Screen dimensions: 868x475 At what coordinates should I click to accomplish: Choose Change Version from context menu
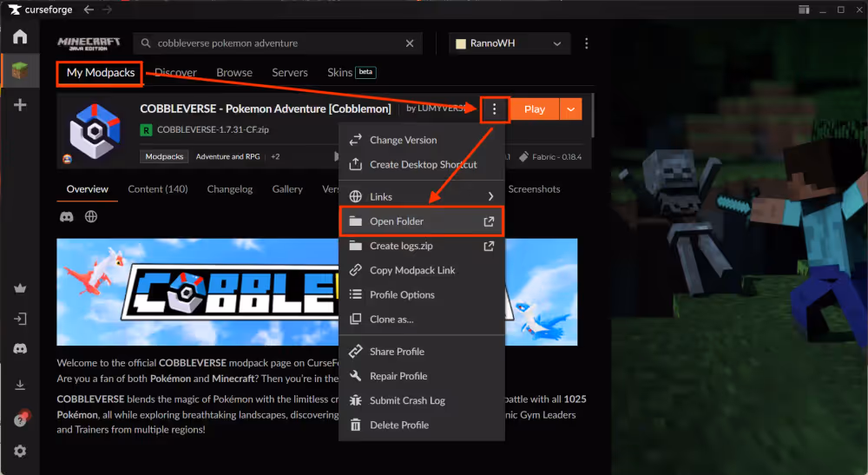pos(421,140)
